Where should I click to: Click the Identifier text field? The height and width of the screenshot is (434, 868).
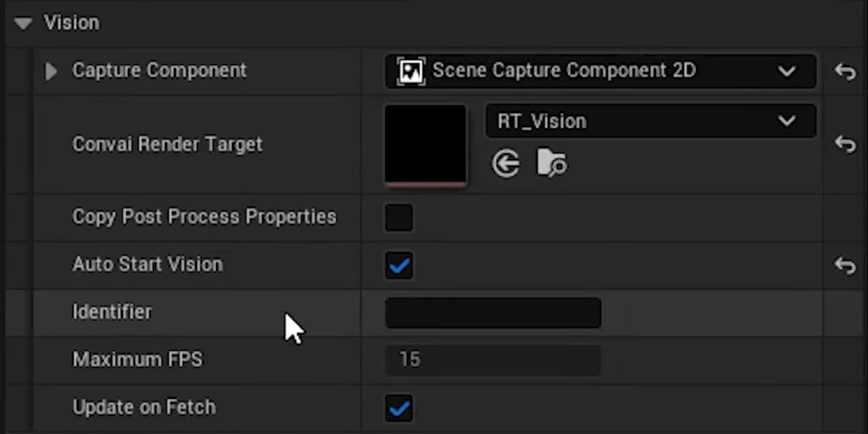(x=493, y=313)
